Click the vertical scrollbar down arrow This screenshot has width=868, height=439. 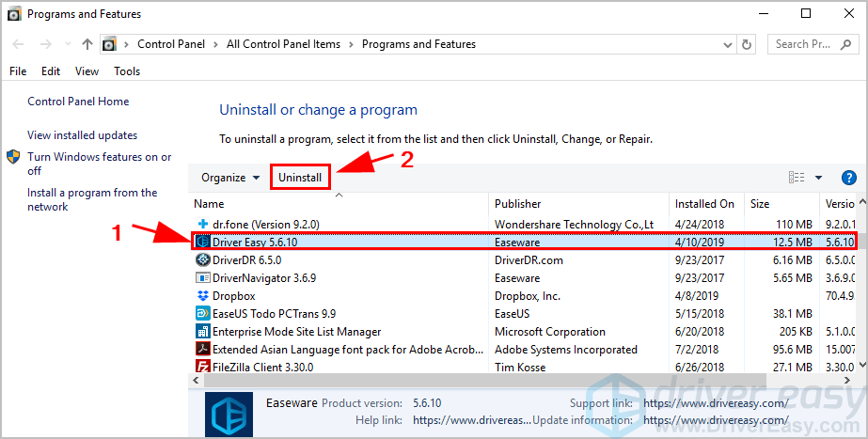tap(862, 364)
